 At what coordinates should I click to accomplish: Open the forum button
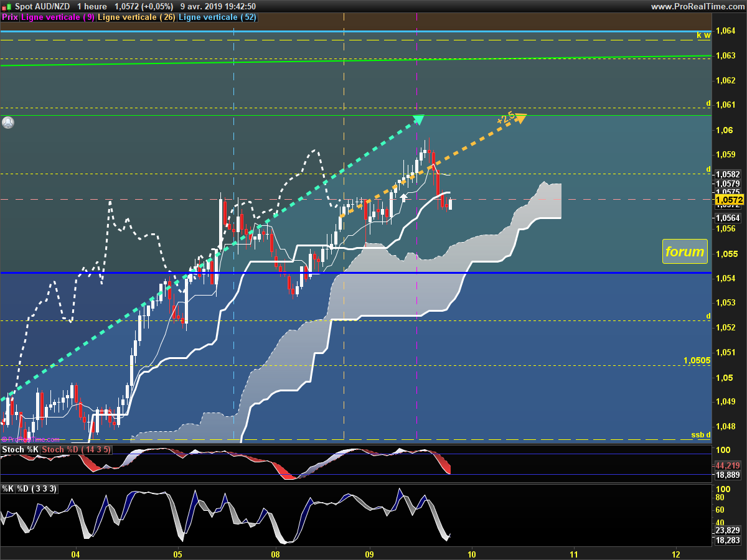685,252
